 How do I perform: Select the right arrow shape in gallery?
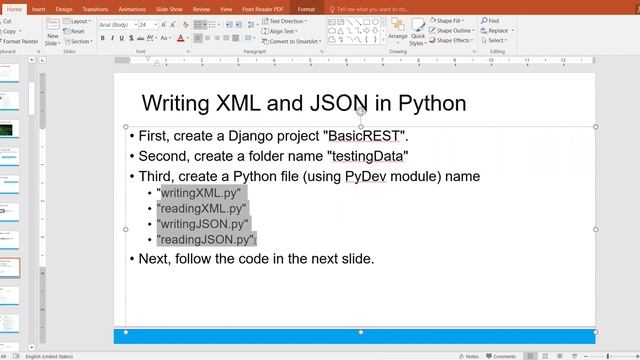367,31
